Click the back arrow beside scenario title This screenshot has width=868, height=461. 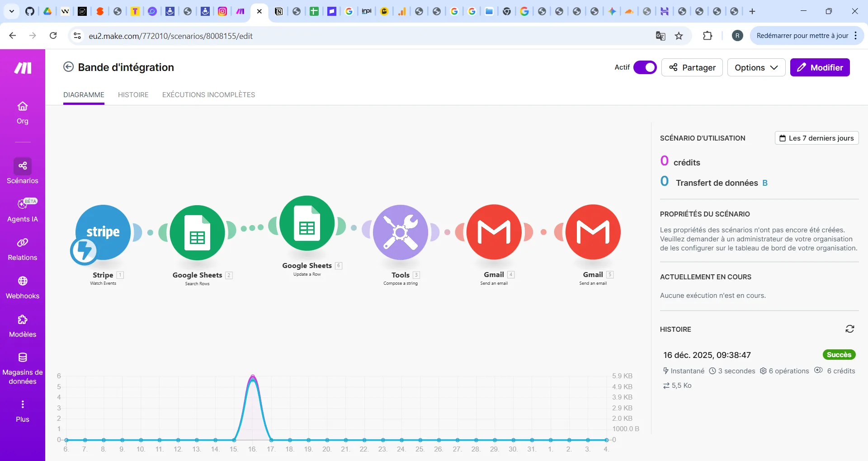pyautogui.click(x=68, y=67)
